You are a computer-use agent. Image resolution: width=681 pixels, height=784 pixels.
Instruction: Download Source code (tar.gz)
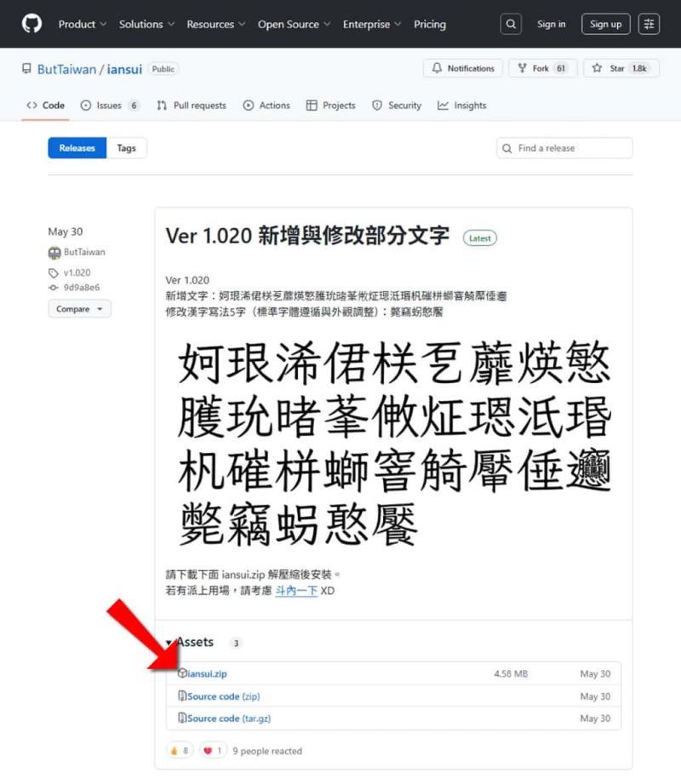[230, 718]
